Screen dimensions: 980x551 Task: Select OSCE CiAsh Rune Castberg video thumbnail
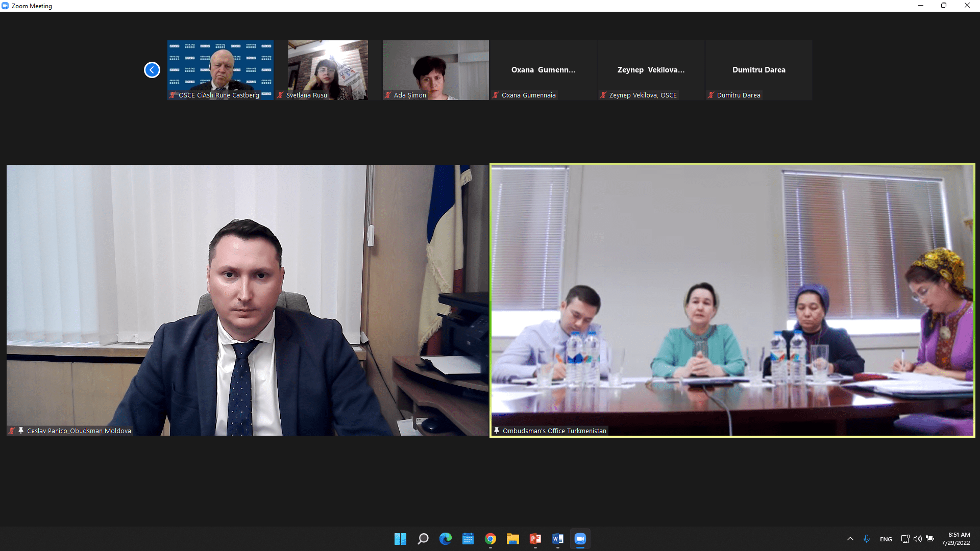(x=220, y=70)
